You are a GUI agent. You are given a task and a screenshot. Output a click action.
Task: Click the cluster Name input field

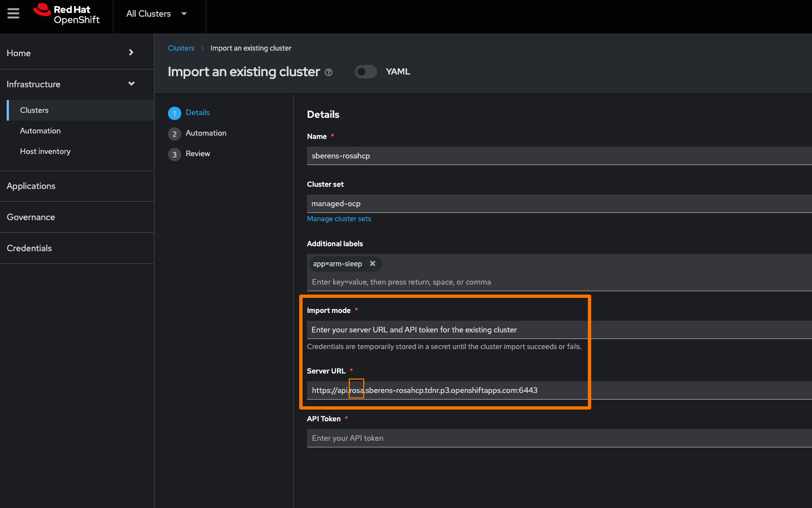point(556,156)
